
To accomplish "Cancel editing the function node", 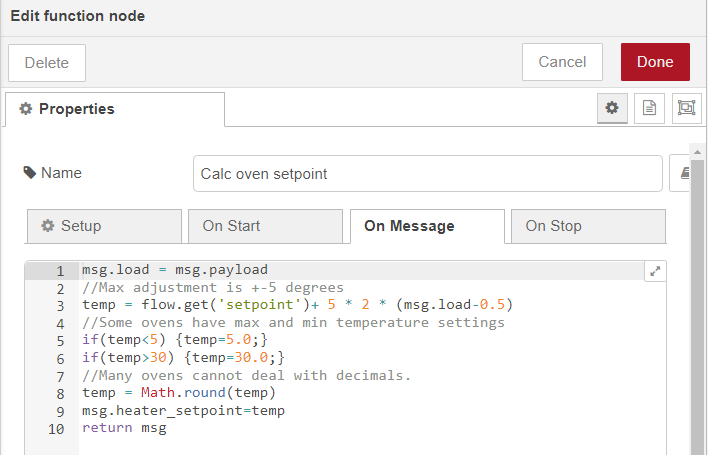I will [x=562, y=62].
